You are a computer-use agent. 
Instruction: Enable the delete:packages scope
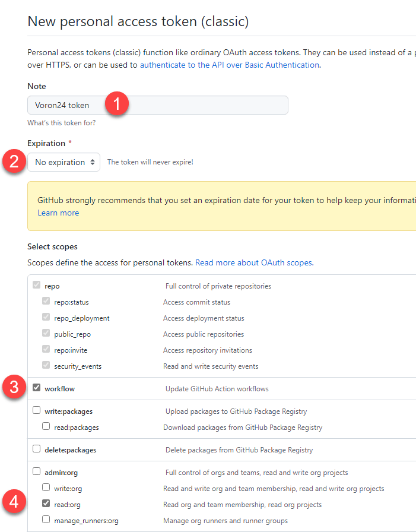[x=37, y=449]
